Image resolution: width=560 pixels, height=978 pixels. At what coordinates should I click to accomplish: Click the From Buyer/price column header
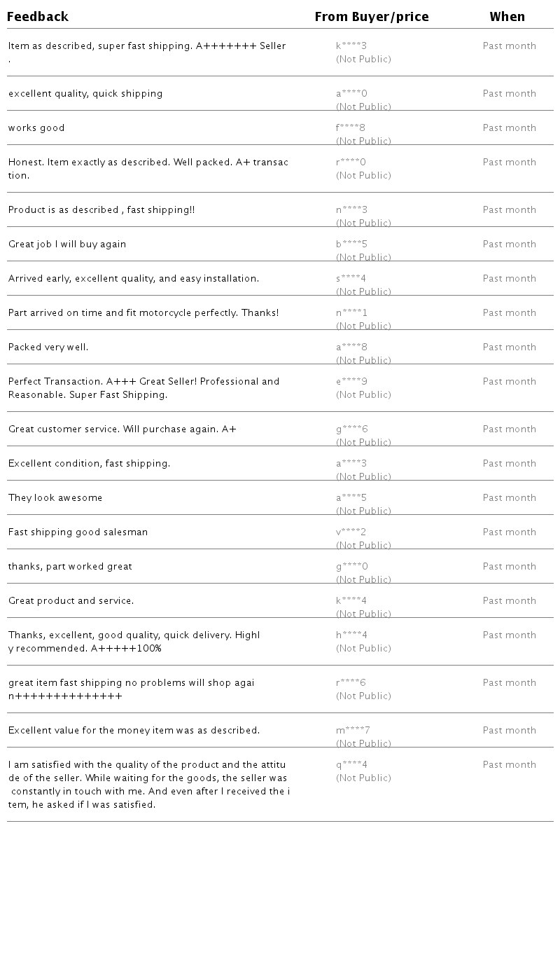371,17
